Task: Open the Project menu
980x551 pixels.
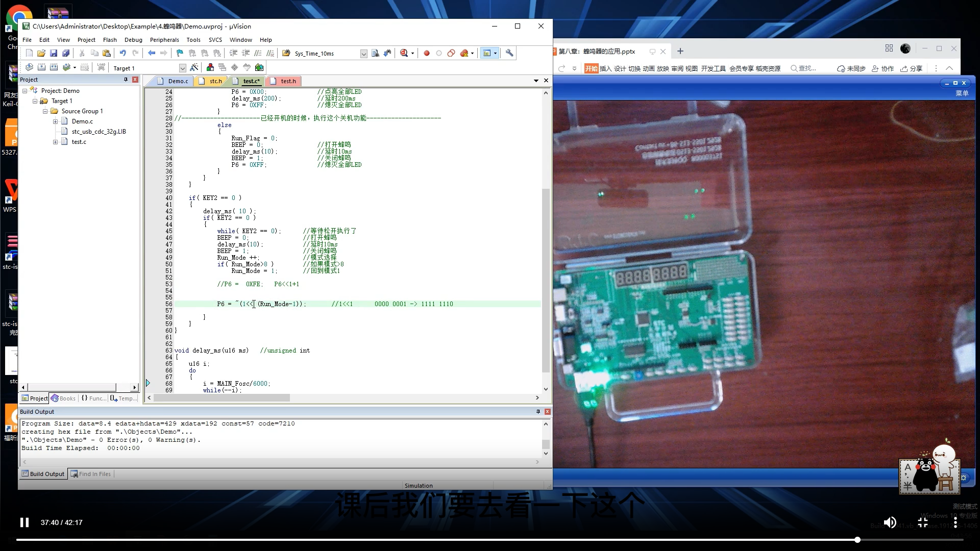Action: [x=86, y=40]
